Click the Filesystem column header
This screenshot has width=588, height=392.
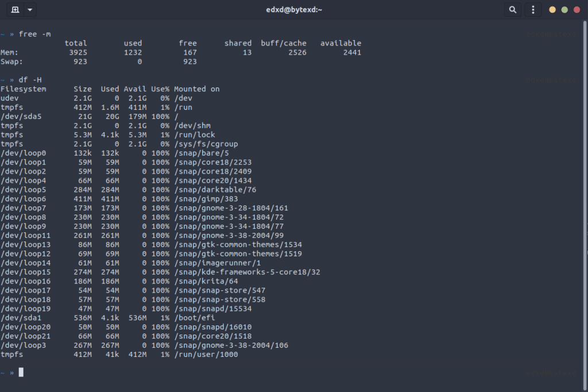click(24, 89)
